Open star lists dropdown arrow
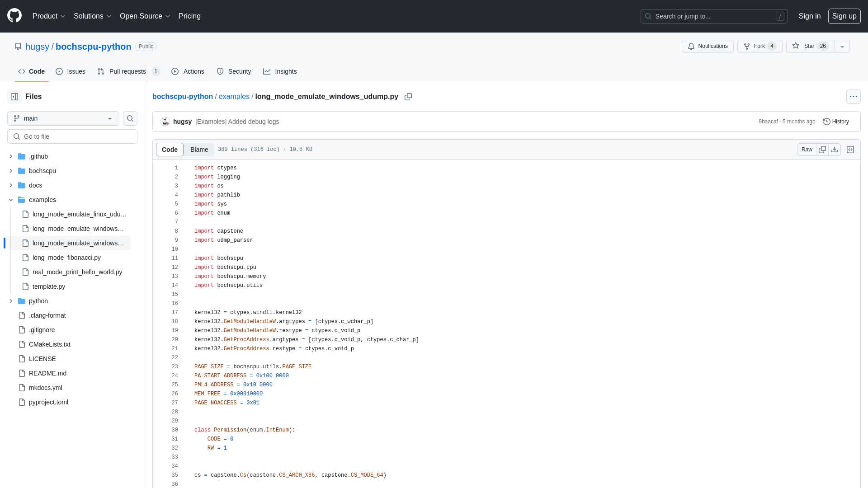The width and height of the screenshot is (868, 488). (x=842, y=46)
